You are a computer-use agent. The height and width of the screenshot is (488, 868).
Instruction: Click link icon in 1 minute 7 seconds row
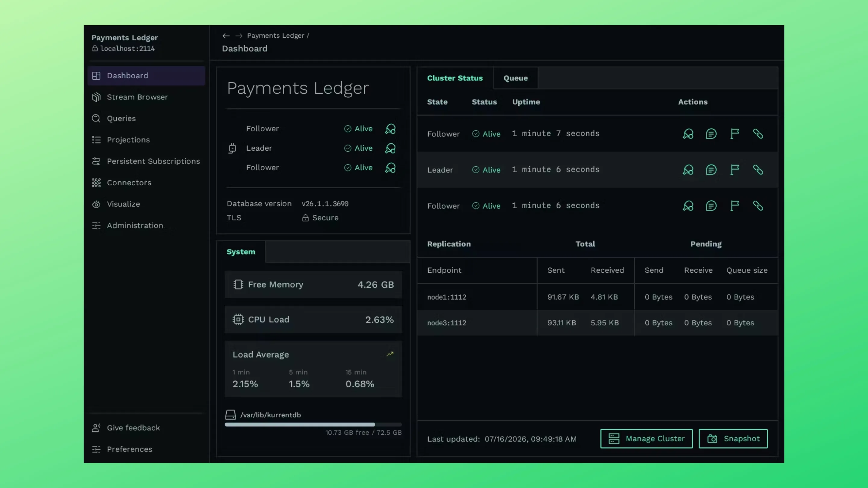click(758, 134)
